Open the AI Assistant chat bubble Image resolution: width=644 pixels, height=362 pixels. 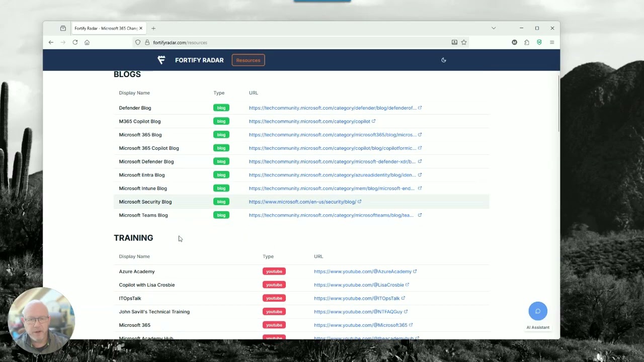click(538, 311)
